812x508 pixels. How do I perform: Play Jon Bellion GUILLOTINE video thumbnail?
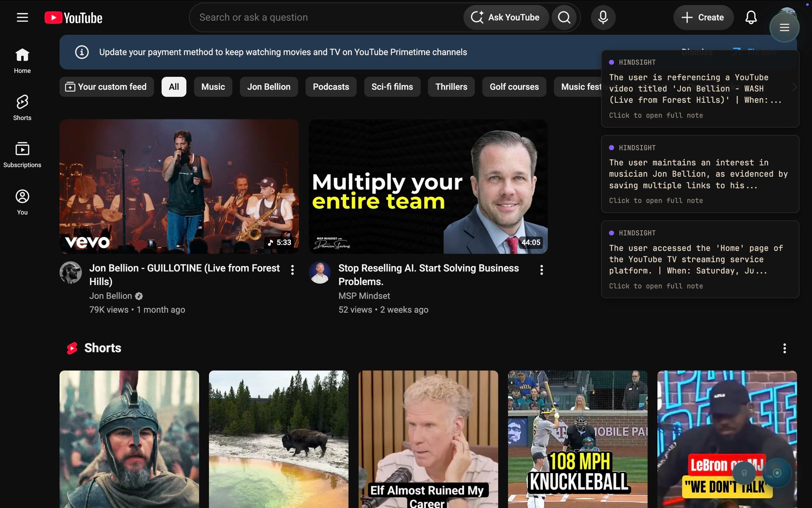click(179, 187)
